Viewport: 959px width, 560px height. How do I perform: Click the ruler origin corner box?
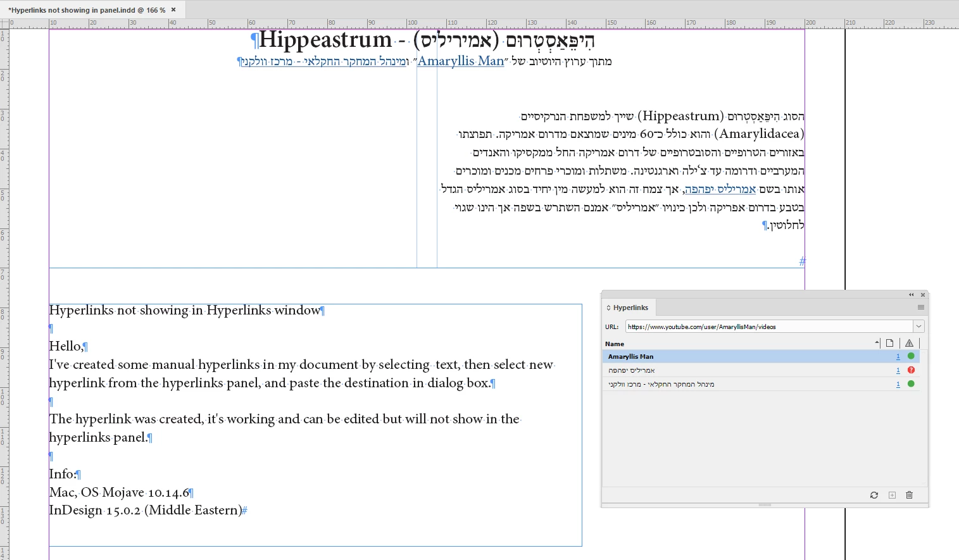click(x=4, y=23)
